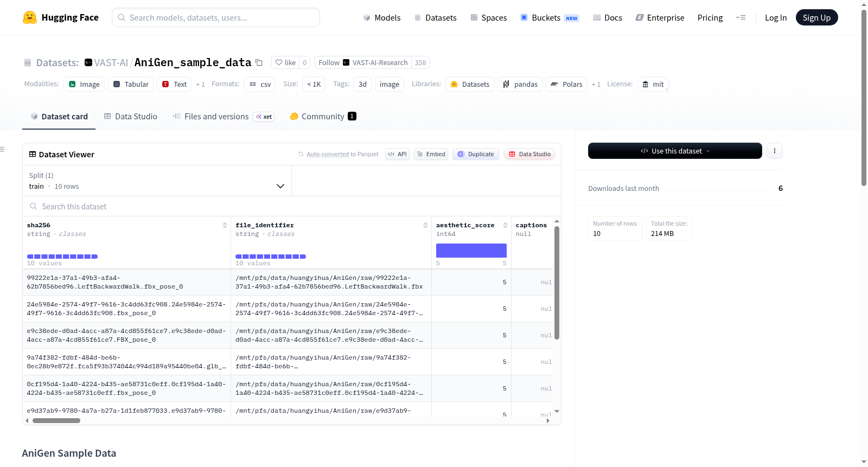
Task: Copy dataset name with the copy icon
Action: click(259, 63)
